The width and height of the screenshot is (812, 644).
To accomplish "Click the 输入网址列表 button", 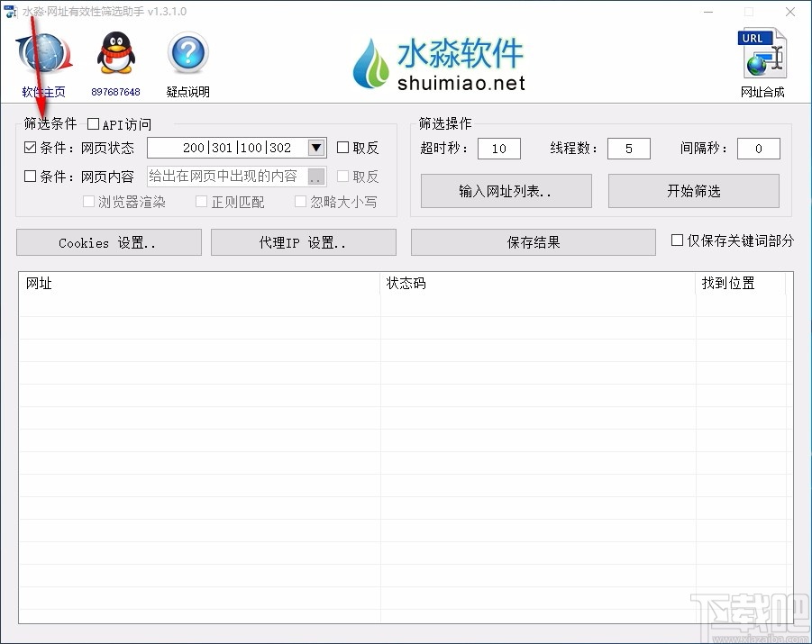I will 506,191.
